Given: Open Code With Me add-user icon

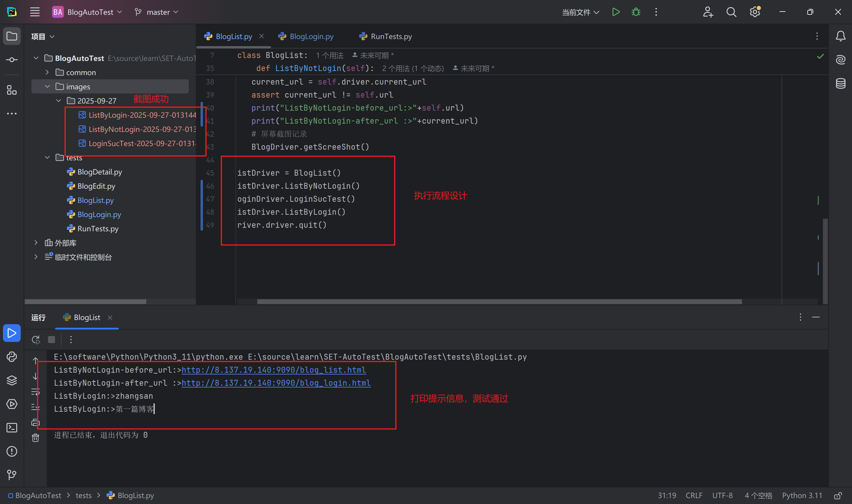Looking at the screenshot, I should pos(708,12).
